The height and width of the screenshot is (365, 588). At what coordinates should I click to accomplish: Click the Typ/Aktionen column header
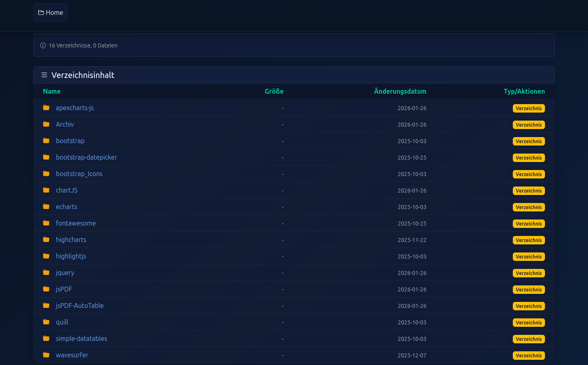524,91
